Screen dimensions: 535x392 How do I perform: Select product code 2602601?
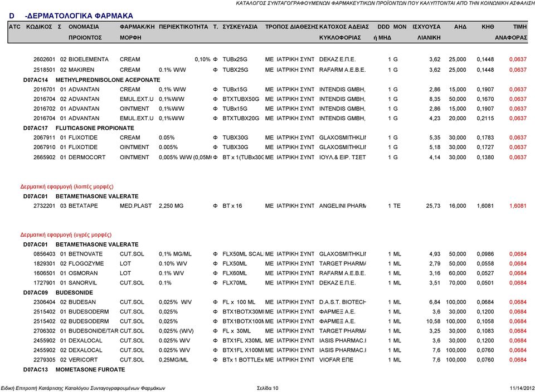45,60
